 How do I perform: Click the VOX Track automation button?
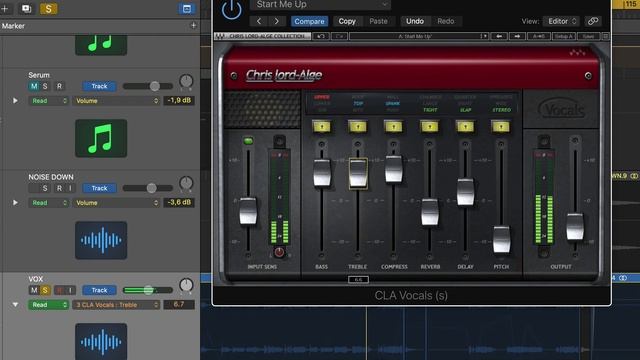coord(99,290)
